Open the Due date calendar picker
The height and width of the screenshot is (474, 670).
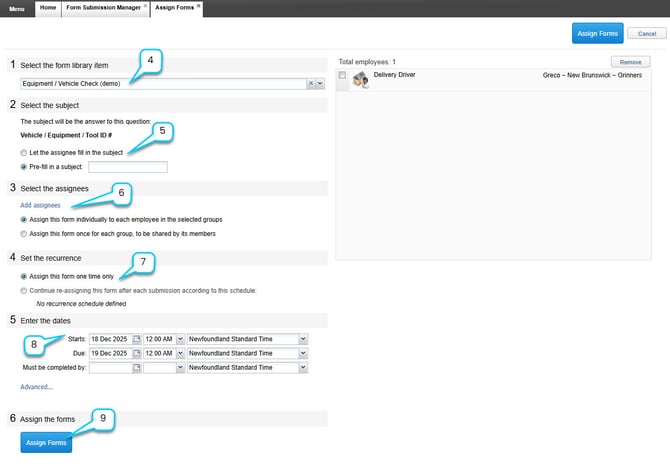137,353
